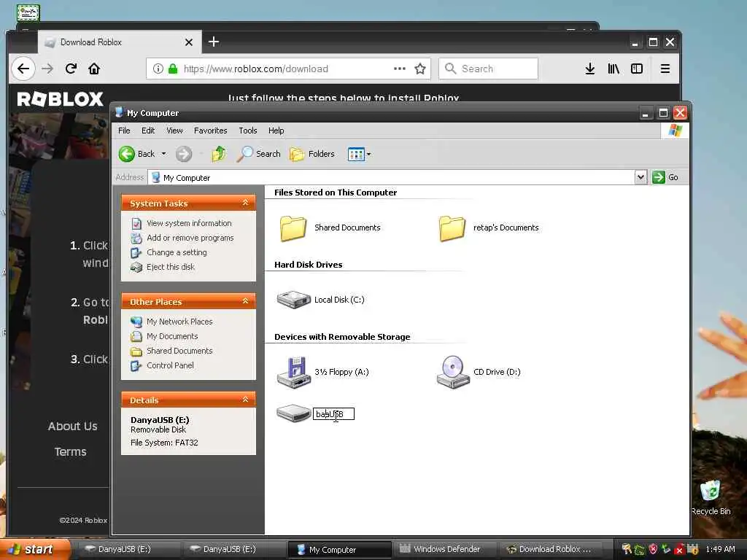Click the green Go button
Viewport: 747px width, 560px height.
point(665,177)
